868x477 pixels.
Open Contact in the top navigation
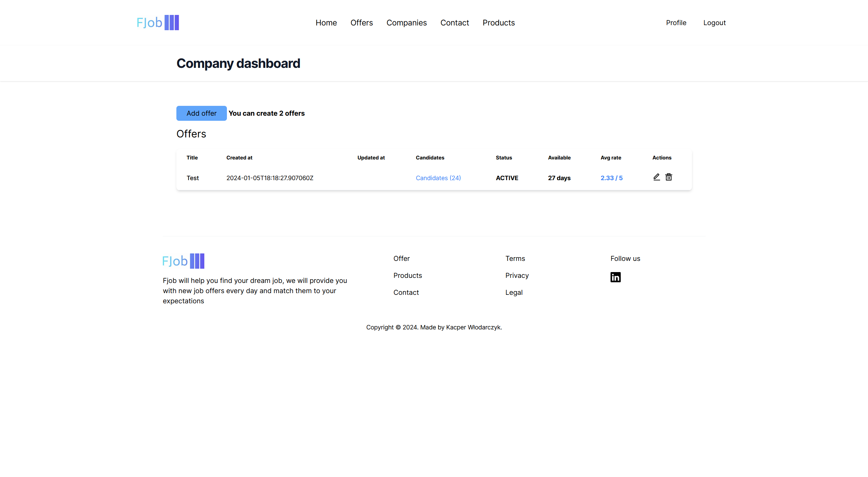455,23
